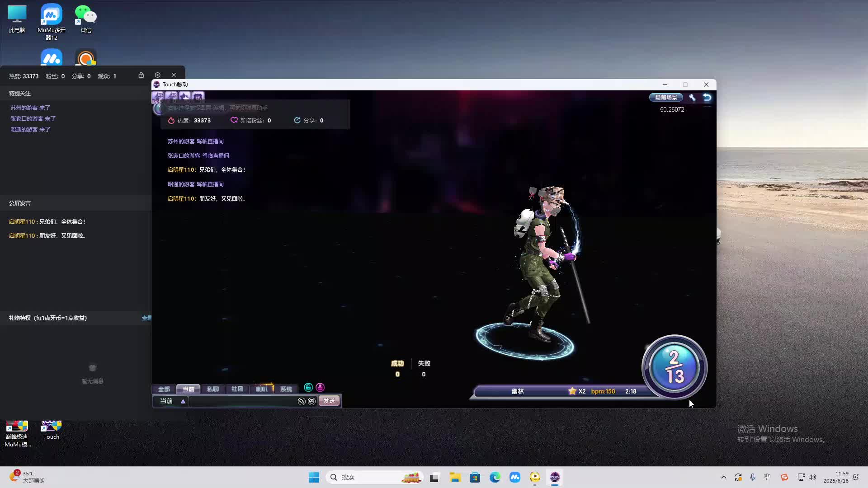Click the clear text eraser icon
This screenshot has height=488, width=868.
click(x=302, y=401)
